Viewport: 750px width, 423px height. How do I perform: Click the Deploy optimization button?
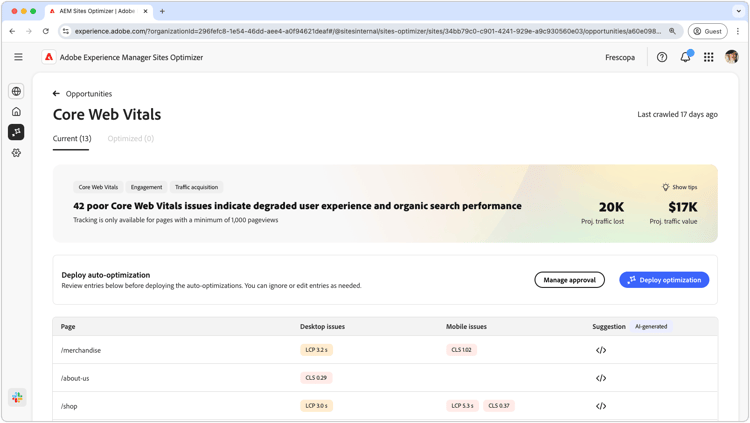pyautogui.click(x=664, y=280)
